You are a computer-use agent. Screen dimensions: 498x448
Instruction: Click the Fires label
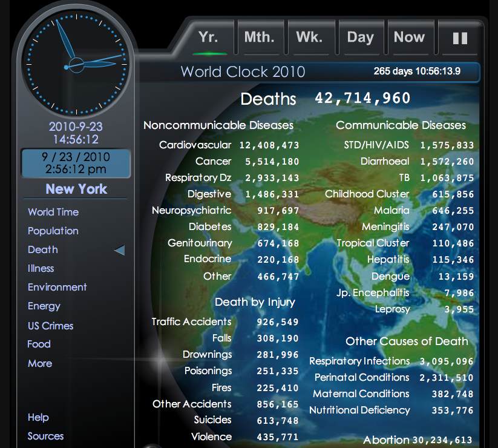click(x=221, y=388)
